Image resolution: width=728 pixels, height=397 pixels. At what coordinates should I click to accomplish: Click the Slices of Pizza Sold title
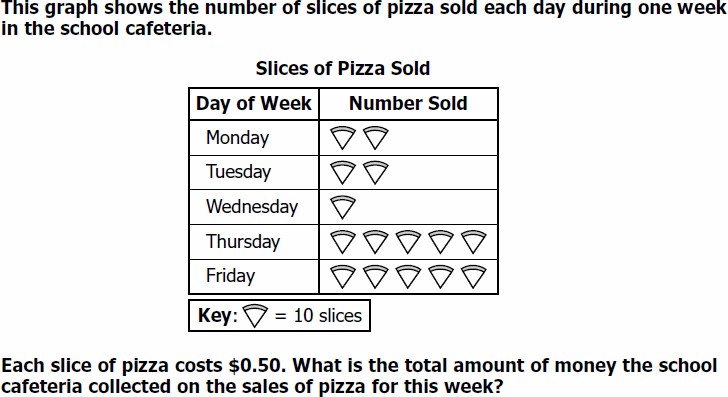(x=343, y=68)
